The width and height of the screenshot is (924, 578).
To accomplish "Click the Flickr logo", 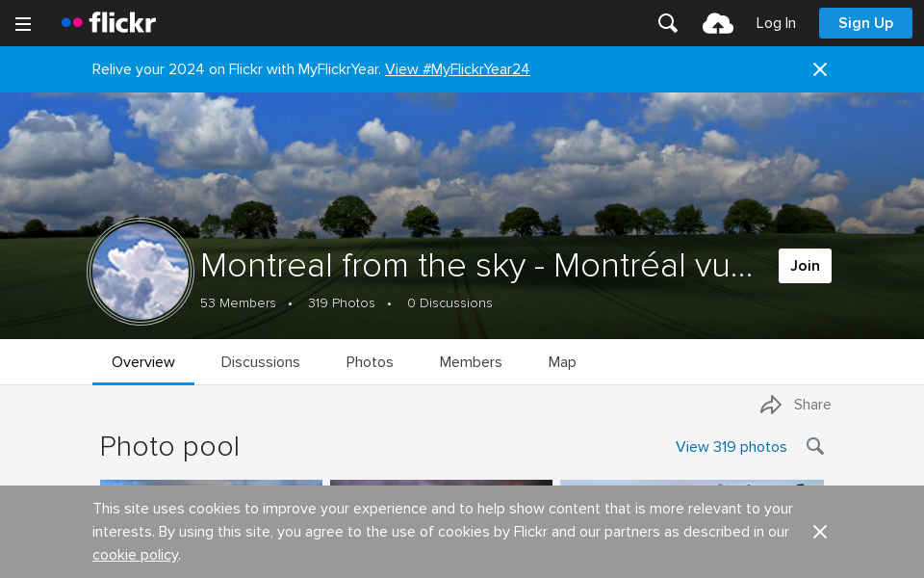I will 108,22.
